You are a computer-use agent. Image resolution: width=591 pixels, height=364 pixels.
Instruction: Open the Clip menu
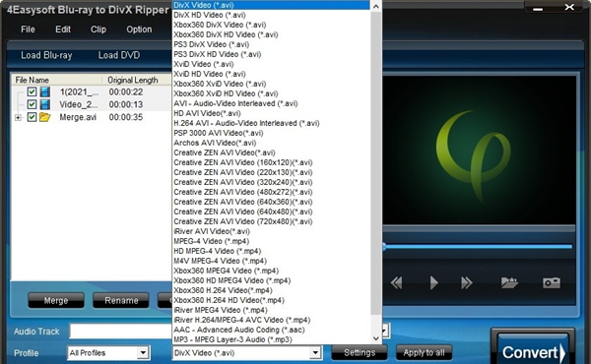[x=98, y=30]
